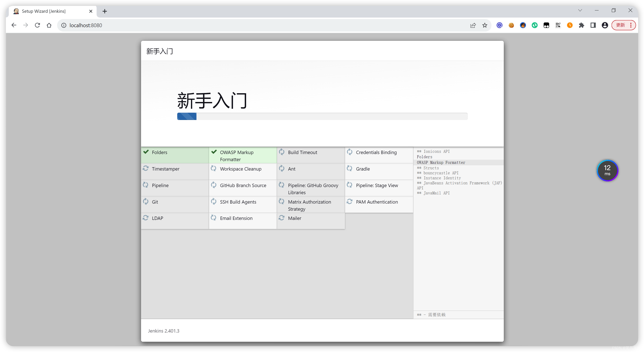Click the spinner icon next to Pipeline
644x352 pixels.
tap(145, 185)
